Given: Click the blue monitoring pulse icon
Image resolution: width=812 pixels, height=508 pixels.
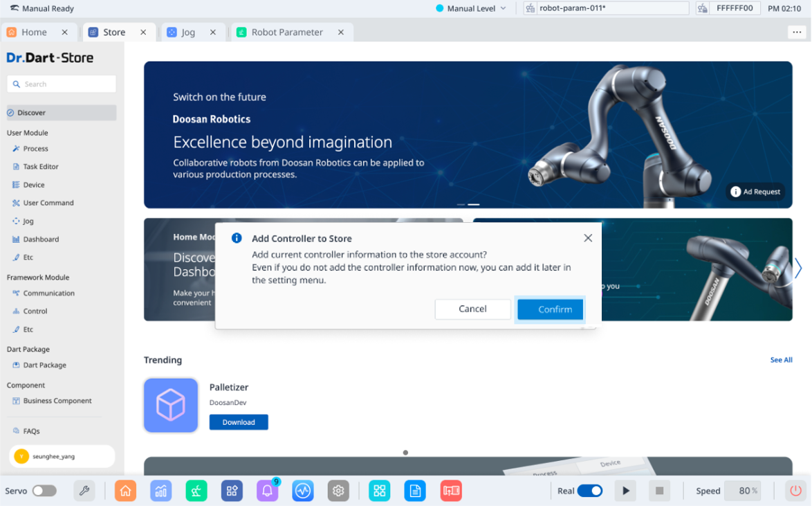Looking at the screenshot, I should [x=303, y=491].
